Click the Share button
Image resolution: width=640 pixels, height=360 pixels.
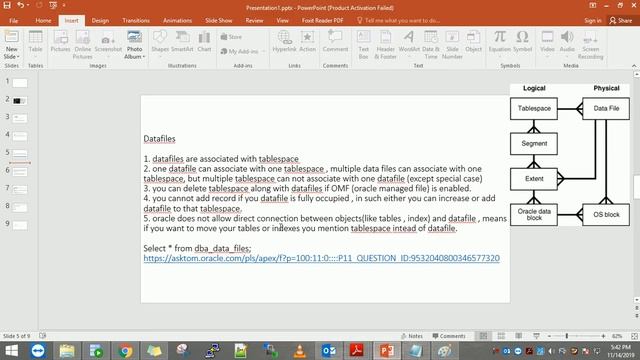click(620, 20)
